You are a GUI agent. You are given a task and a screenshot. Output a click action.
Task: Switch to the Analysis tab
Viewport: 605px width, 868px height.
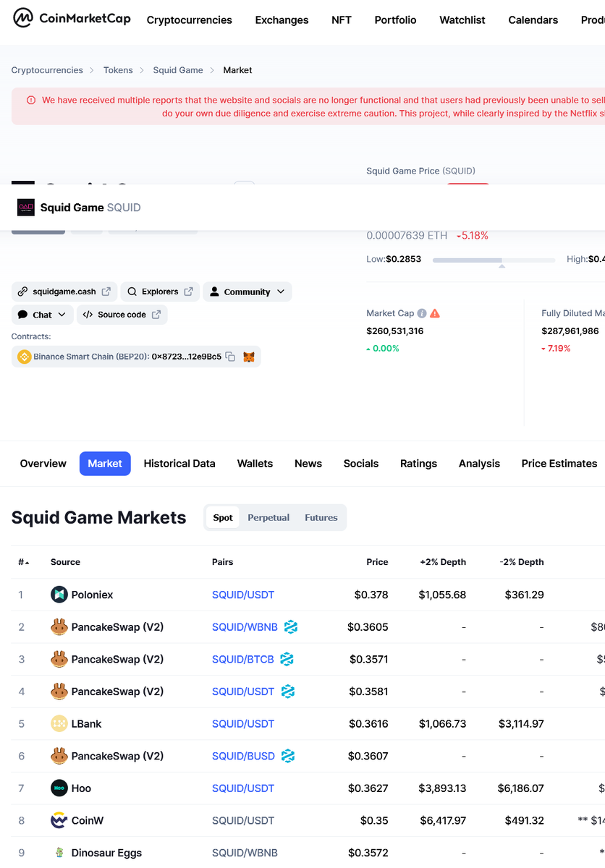coord(479,464)
